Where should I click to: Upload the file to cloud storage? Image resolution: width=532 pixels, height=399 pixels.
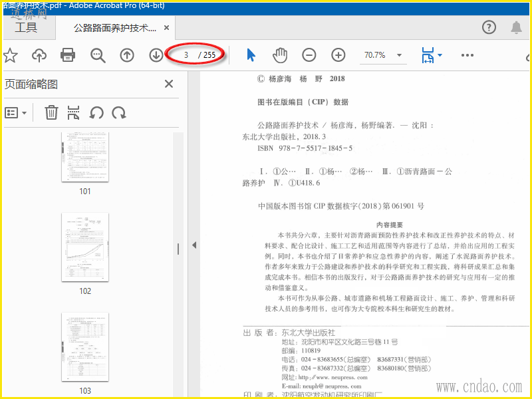(39, 55)
